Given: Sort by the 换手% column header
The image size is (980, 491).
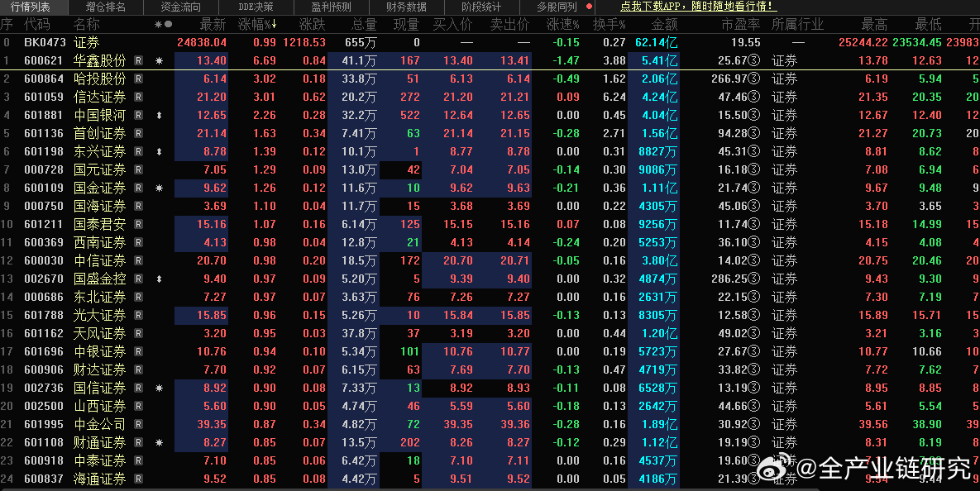Looking at the screenshot, I should point(610,24).
